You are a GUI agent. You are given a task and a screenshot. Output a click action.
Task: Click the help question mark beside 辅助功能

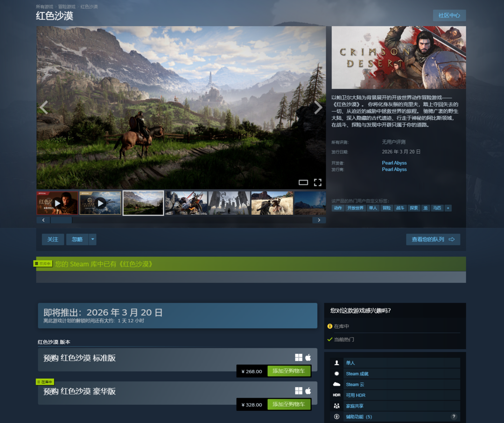[454, 416]
